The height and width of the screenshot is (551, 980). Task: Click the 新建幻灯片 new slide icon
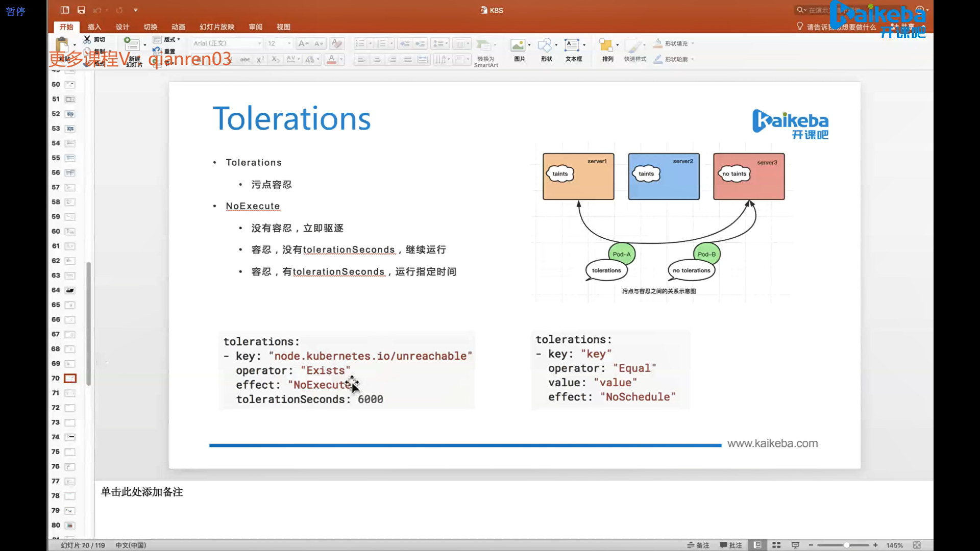tap(132, 45)
